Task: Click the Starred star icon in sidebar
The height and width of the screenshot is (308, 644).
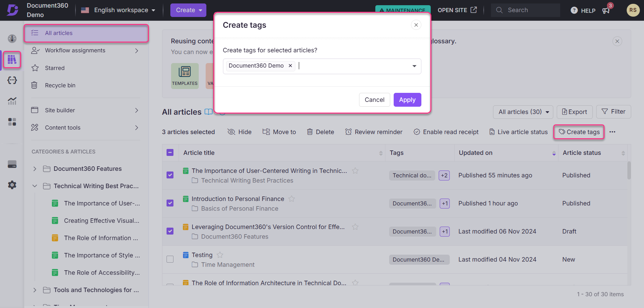Action: pos(35,68)
